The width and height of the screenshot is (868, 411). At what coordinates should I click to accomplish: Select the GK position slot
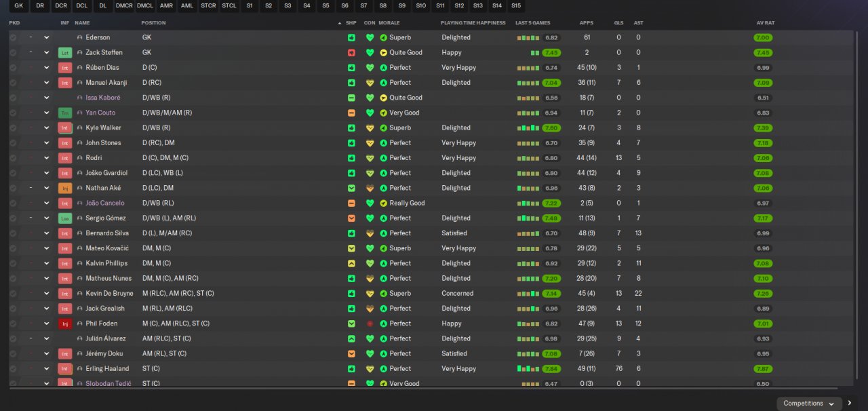click(x=19, y=5)
